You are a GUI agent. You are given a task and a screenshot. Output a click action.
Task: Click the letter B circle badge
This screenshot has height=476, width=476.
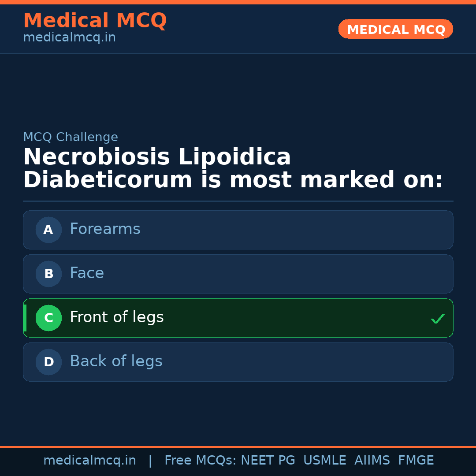[48, 274]
